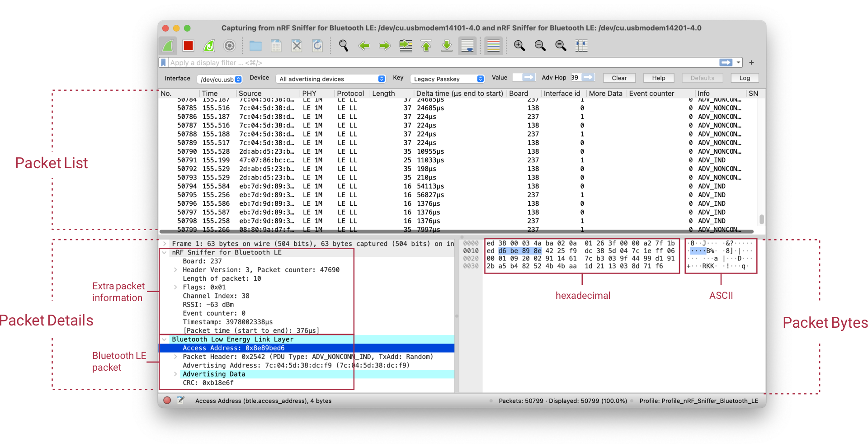
Task: Reload this capture file icon
Action: [317, 46]
